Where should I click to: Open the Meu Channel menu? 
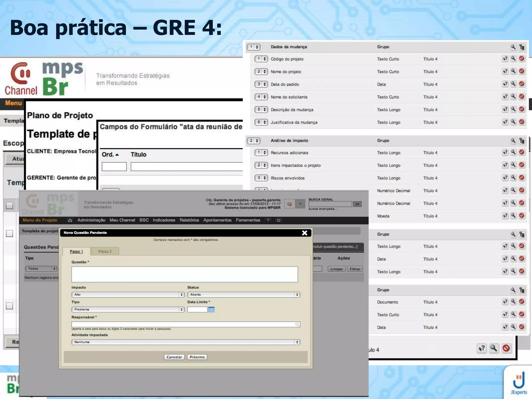[122, 220]
